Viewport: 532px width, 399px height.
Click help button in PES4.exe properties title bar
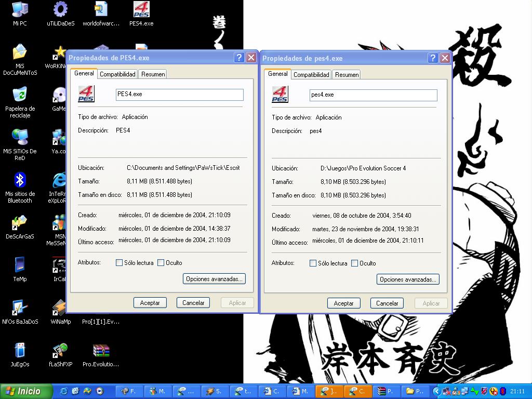(x=239, y=57)
